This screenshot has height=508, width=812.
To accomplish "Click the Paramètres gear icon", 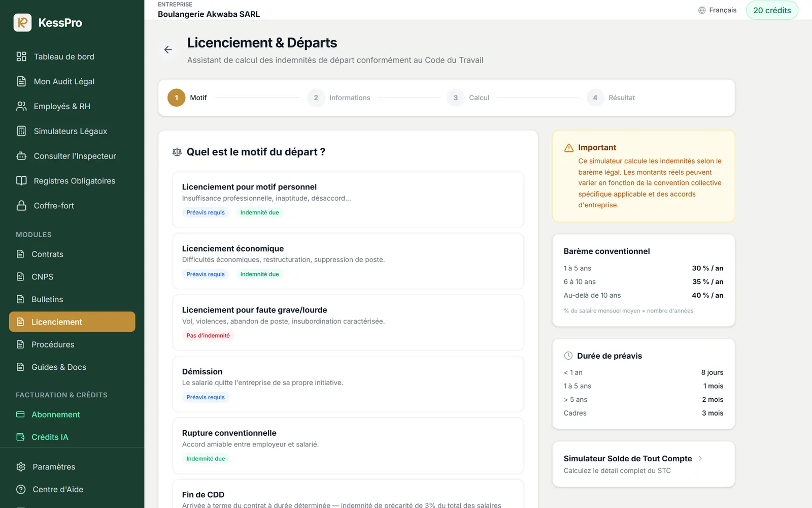I will tap(21, 467).
